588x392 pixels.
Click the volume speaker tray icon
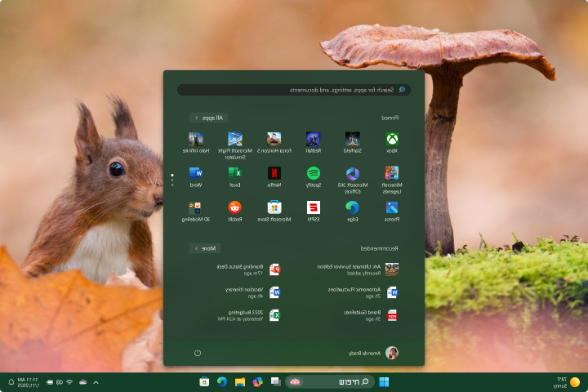[60, 382]
